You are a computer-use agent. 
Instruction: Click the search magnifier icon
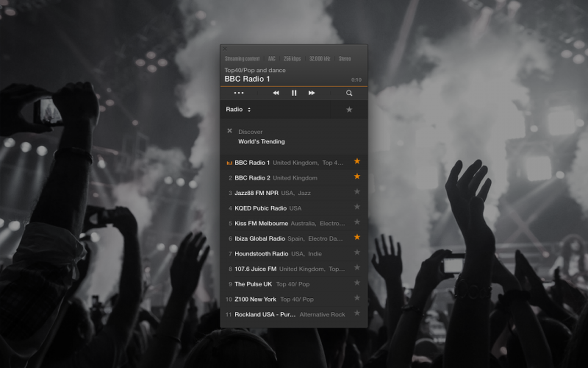click(349, 93)
